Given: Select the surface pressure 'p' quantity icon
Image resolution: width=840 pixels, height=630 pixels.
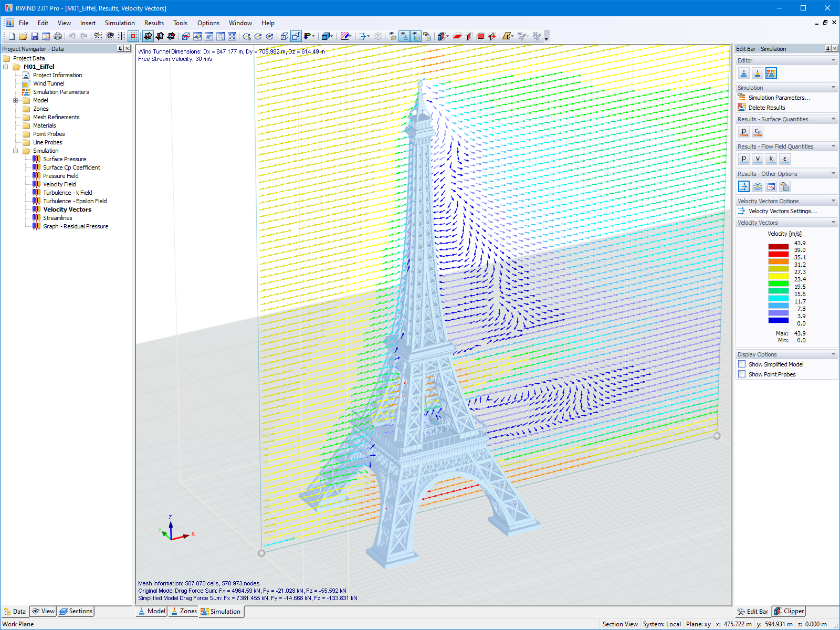Looking at the screenshot, I should pos(744,132).
